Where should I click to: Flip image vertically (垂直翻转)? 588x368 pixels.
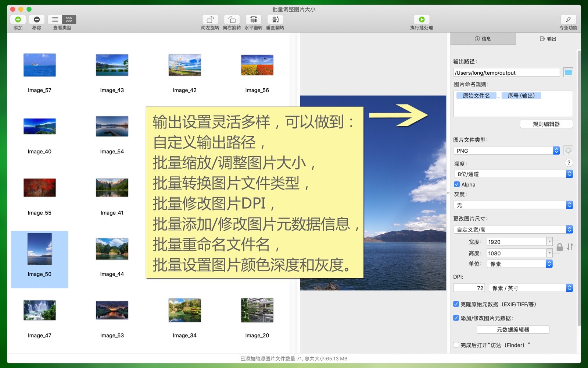pos(275,20)
